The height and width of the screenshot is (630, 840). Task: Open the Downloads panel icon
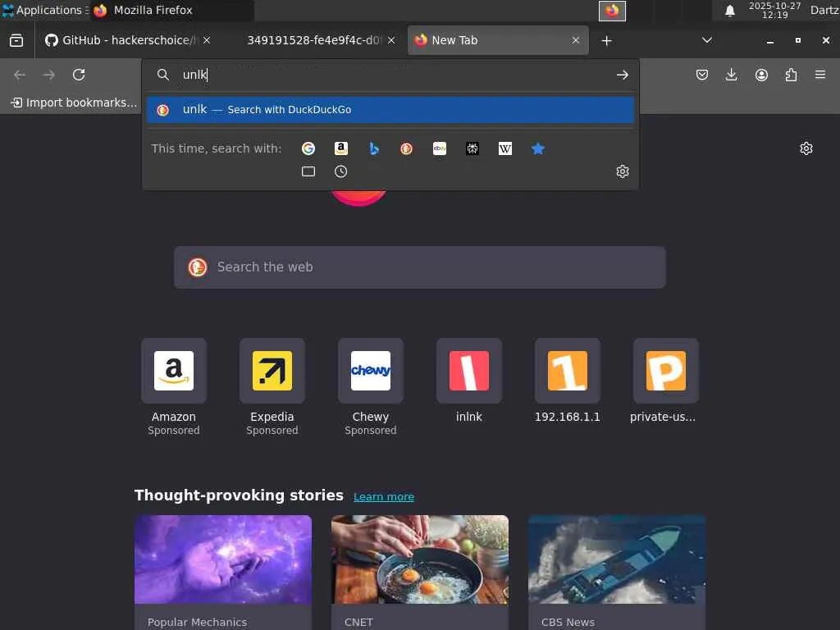click(x=731, y=75)
